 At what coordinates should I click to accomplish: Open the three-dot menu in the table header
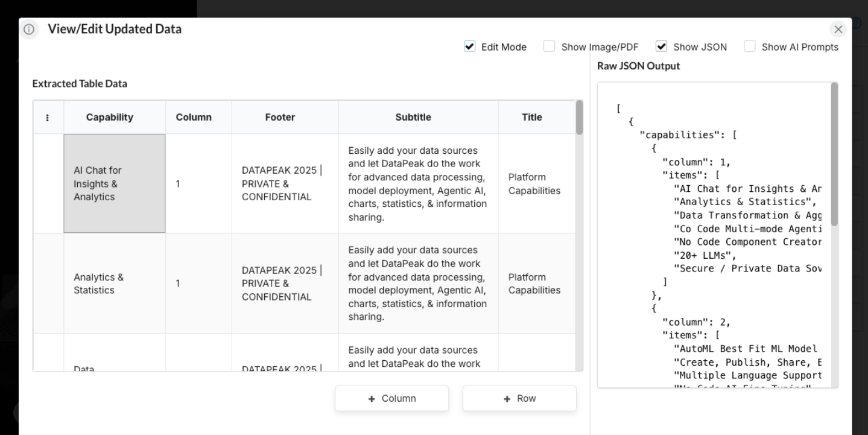pos(48,118)
